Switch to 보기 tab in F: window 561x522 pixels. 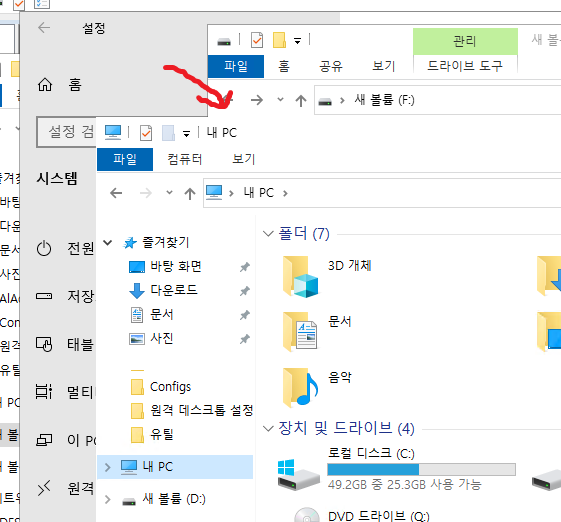coord(384,66)
